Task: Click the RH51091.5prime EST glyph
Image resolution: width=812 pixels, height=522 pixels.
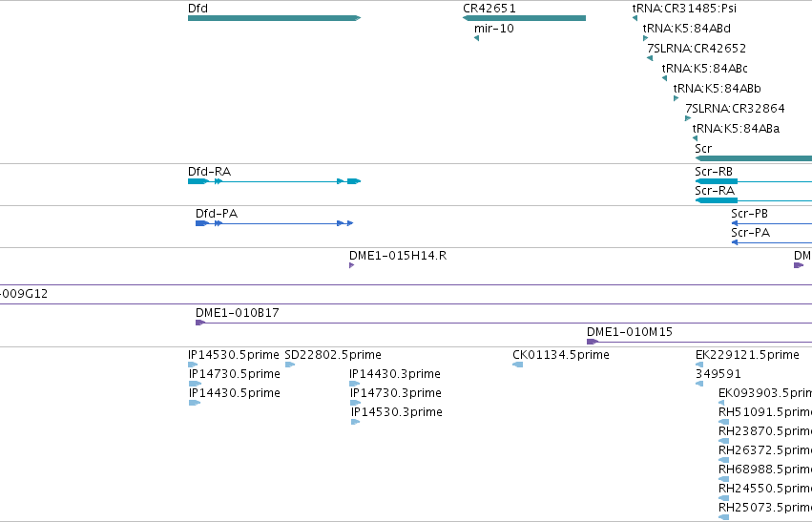Action: pyautogui.click(x=724, y=422)
